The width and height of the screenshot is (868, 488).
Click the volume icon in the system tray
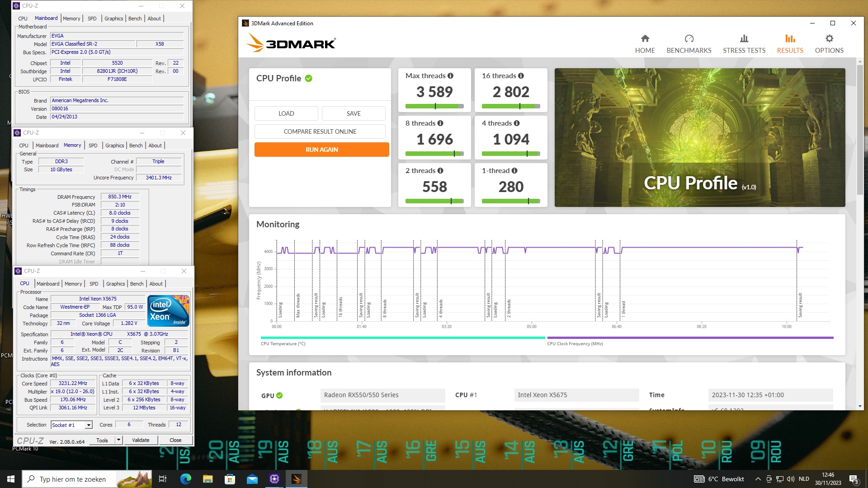790,479
